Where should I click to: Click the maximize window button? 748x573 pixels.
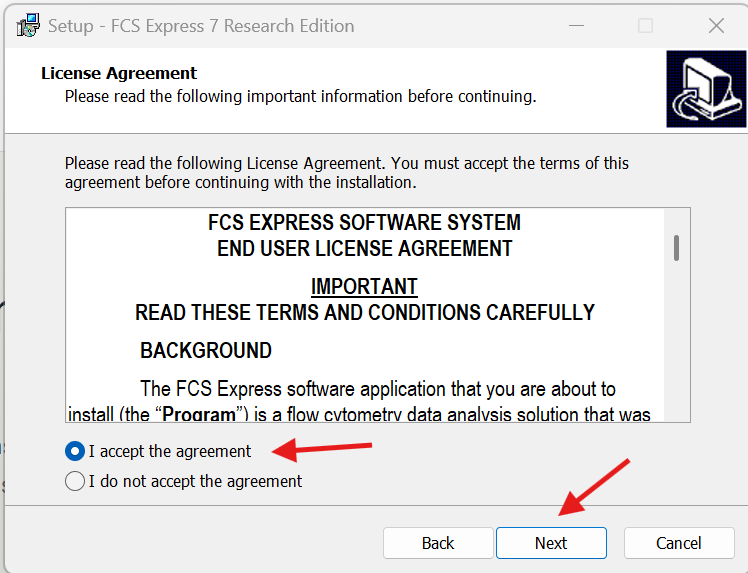tap(645, 25)
